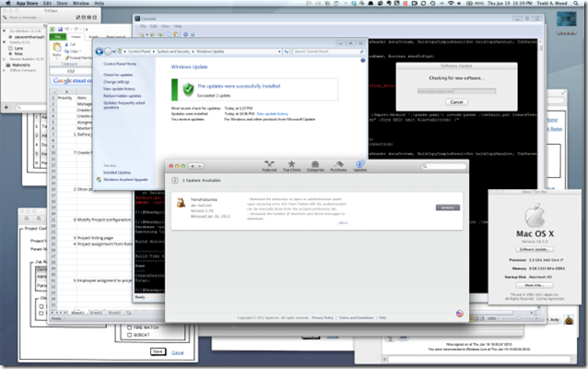Open Restore hidden updates link
Image resolution: width=588 pixels, height=369 pixels.
click(x=123, y=96)
